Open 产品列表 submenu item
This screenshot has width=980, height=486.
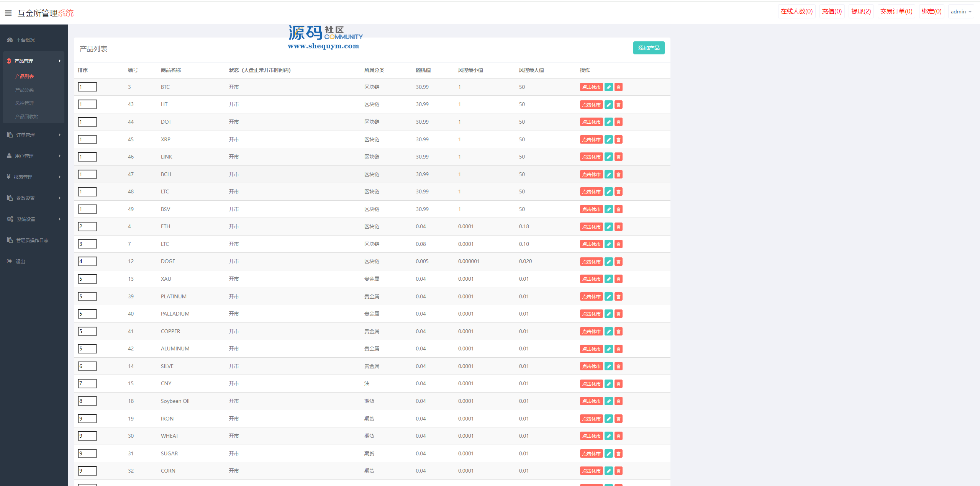(25, 77)
